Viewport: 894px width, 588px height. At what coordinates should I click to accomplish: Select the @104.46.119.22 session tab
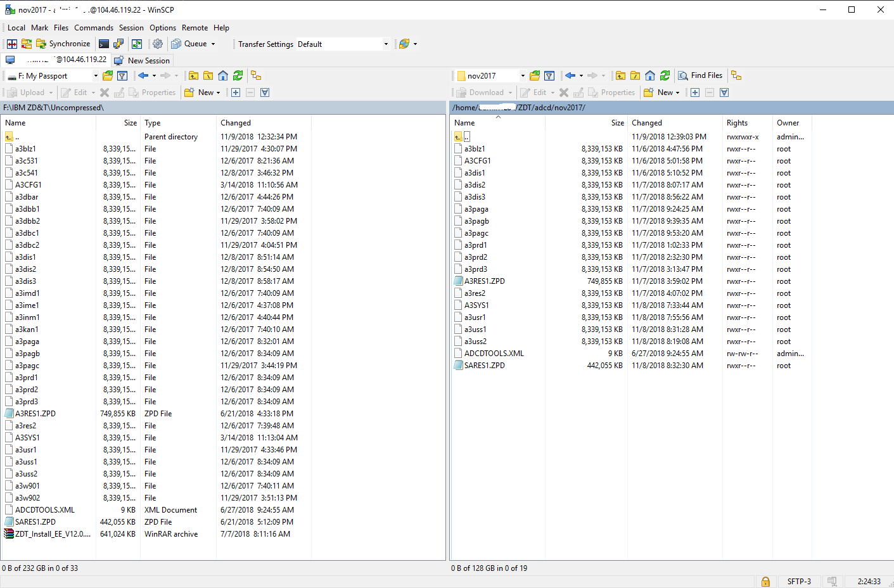click(x=56, y=60)
